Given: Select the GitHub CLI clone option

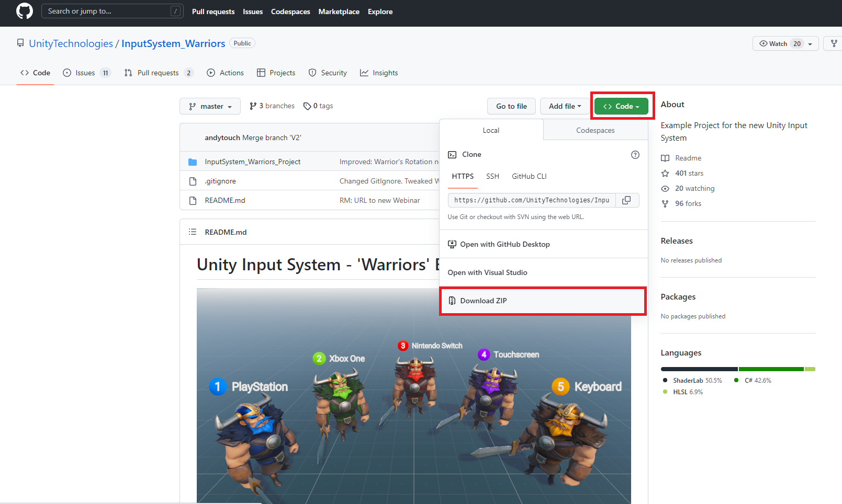Looking at the screenshot, I should (529, 176).
